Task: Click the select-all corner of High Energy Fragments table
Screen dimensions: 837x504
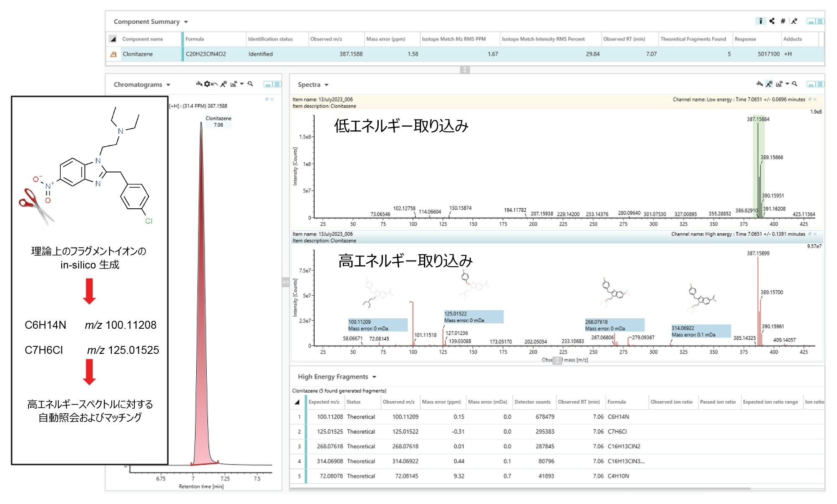Action: 297,402
